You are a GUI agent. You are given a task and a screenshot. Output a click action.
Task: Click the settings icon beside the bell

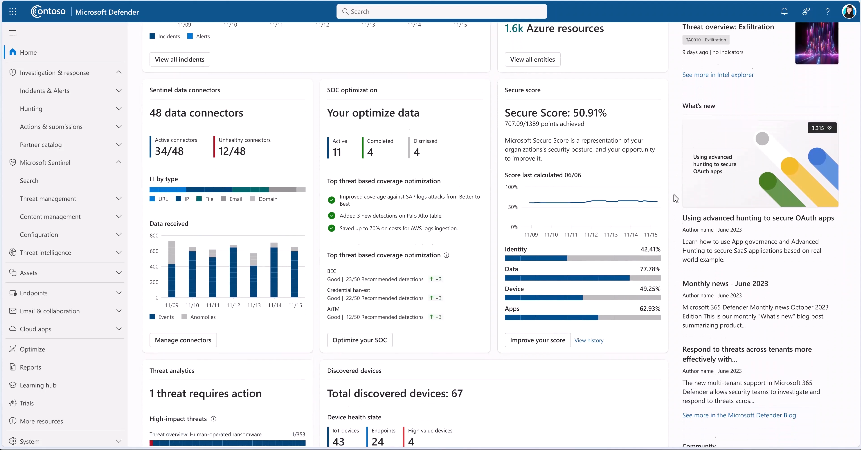[x=806, y=12]
